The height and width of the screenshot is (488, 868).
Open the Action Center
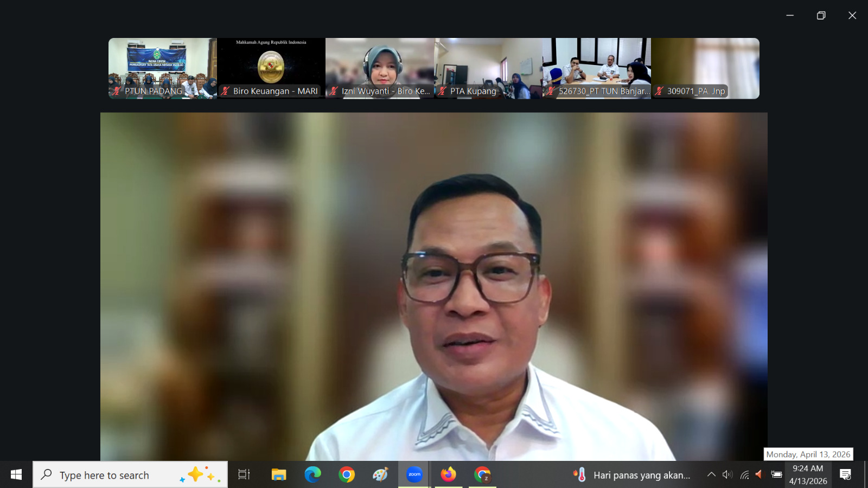(x=846, y=474)
